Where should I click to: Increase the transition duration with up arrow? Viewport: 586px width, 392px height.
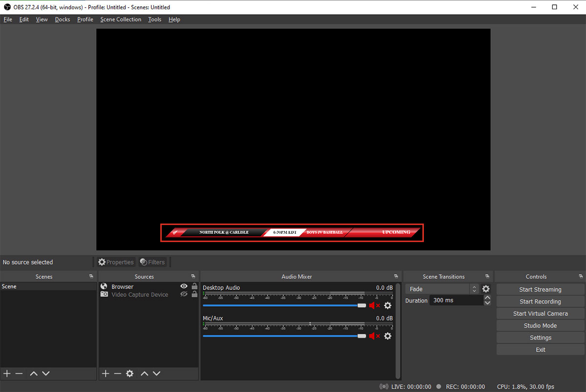(487, 298)
